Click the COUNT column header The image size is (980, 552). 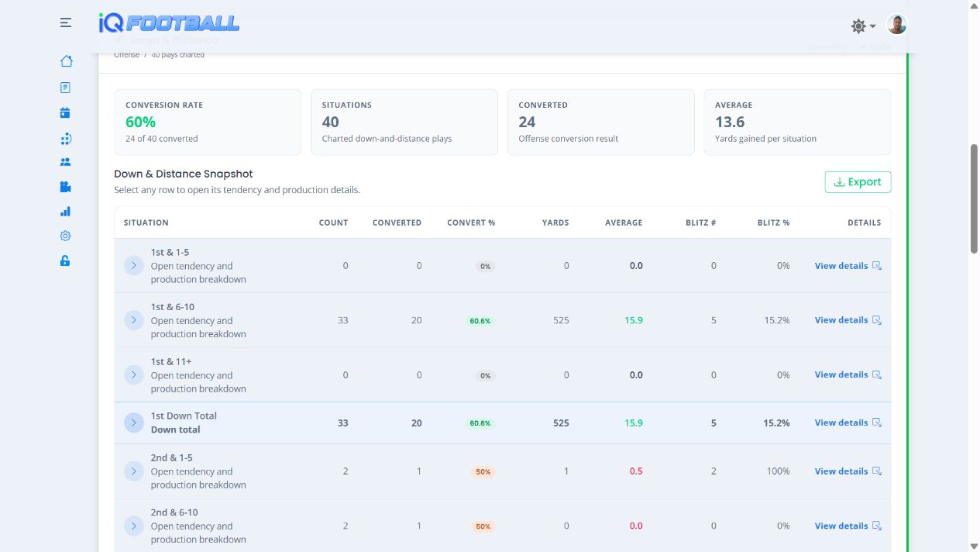pos(333,223)
